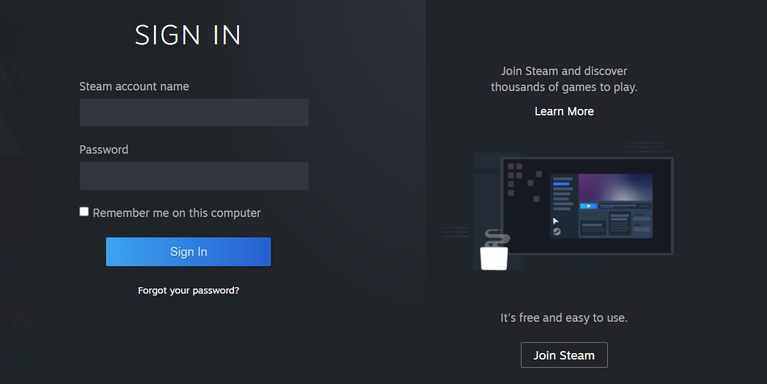Follow the Learn More link

point(564,112)
